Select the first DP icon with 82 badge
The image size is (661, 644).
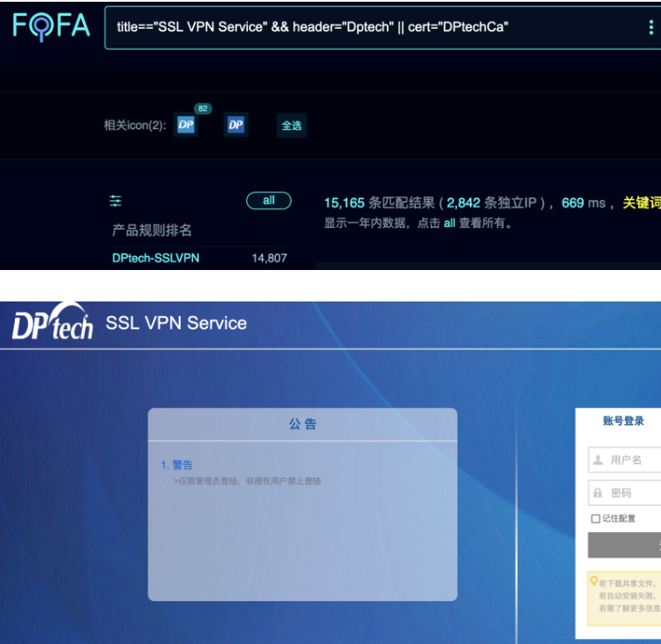(x=185, y=125)
